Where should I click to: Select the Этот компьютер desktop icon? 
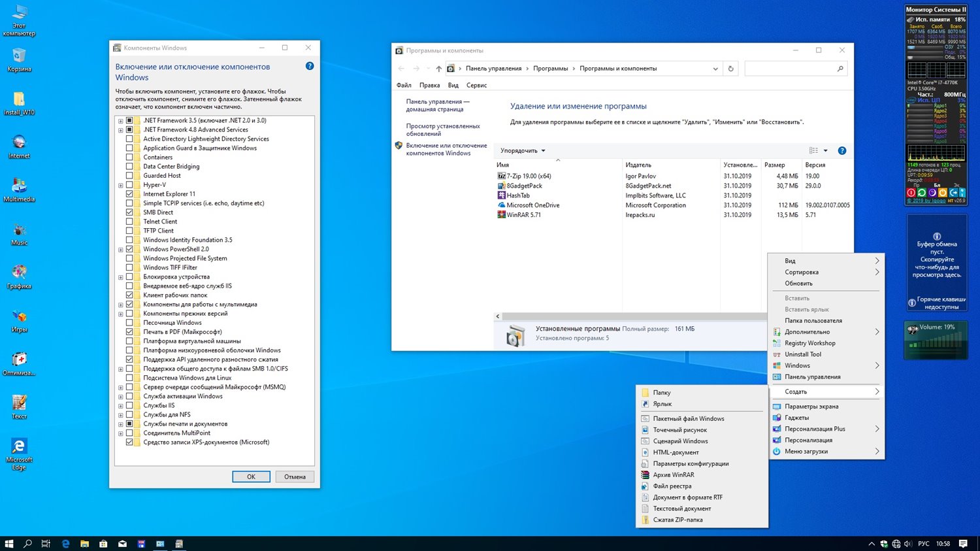coord(19,20)
